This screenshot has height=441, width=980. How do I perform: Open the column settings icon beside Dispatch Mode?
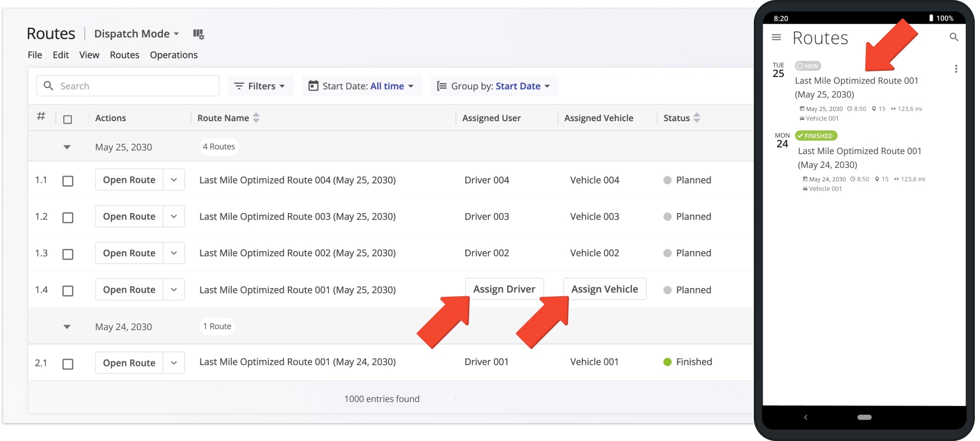click(x=198, y=34)
